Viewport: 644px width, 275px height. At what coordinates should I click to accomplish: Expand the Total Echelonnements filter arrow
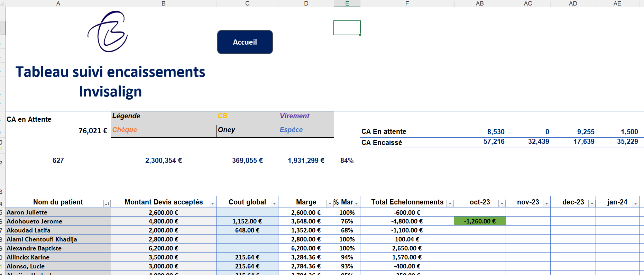point(450,204)
